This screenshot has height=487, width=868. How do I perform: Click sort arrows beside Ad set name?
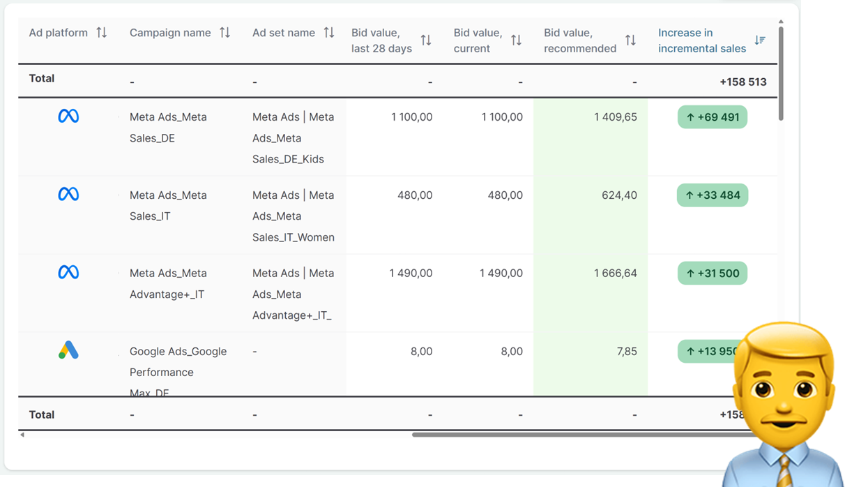coord(329,33)
